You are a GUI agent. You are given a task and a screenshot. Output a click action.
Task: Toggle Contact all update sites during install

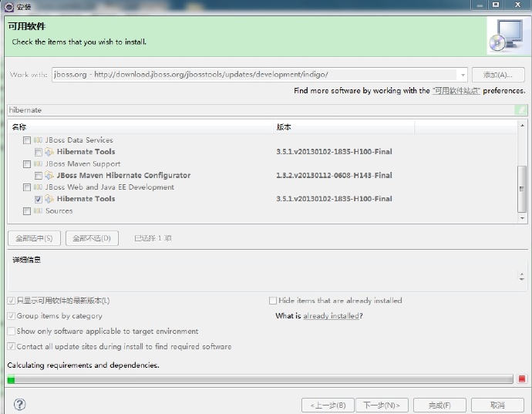click(x=12, y=346)
